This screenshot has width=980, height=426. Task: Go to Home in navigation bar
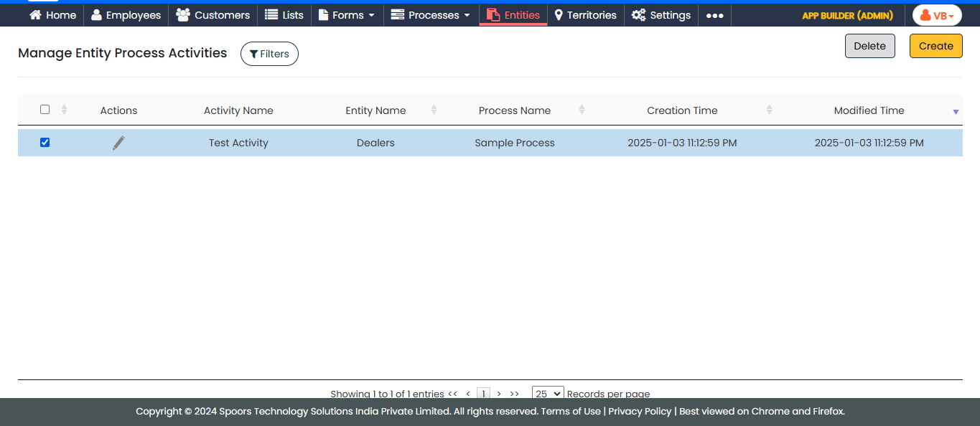point(53,15)
